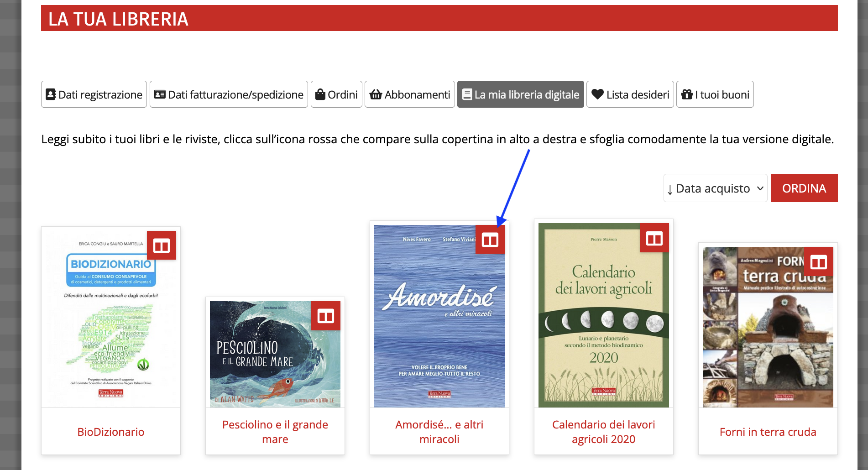
Task: Open Forni in terra cruda title link
Action: click(x=768, y=432)
